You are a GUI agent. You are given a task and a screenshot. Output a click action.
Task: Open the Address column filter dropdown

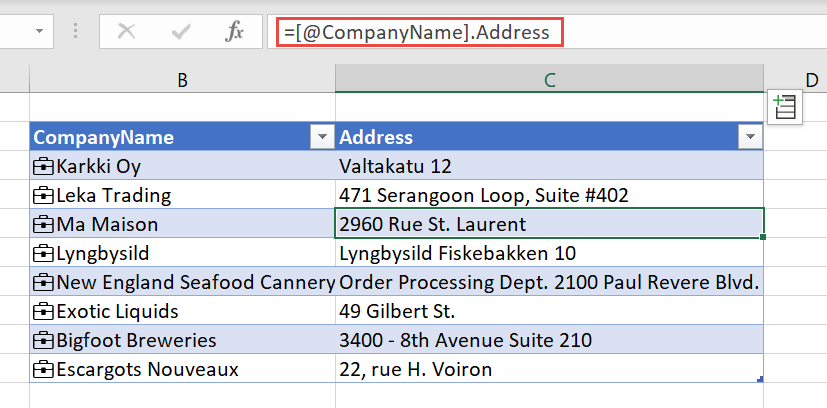[x=749, y=138]
